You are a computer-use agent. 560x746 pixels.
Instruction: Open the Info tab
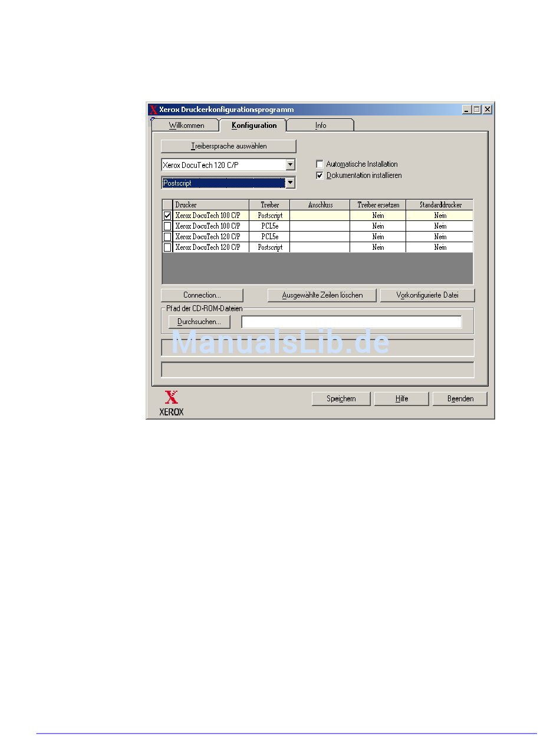(x=320, y=126)
